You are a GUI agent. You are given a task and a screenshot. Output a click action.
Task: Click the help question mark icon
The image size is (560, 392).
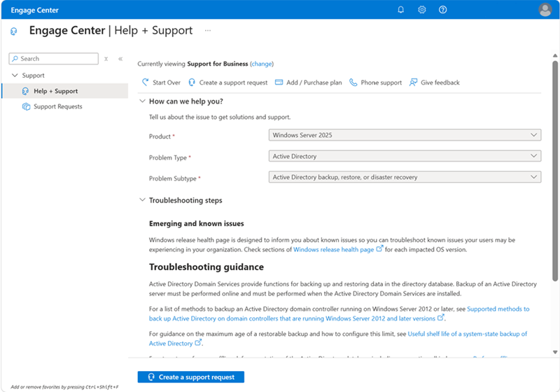point(442,10)
